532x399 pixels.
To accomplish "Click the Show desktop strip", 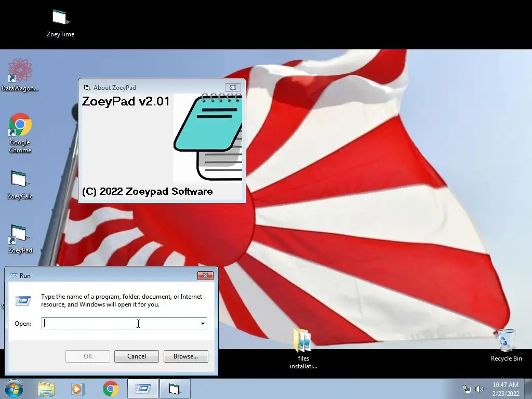I will coord(528,389).
